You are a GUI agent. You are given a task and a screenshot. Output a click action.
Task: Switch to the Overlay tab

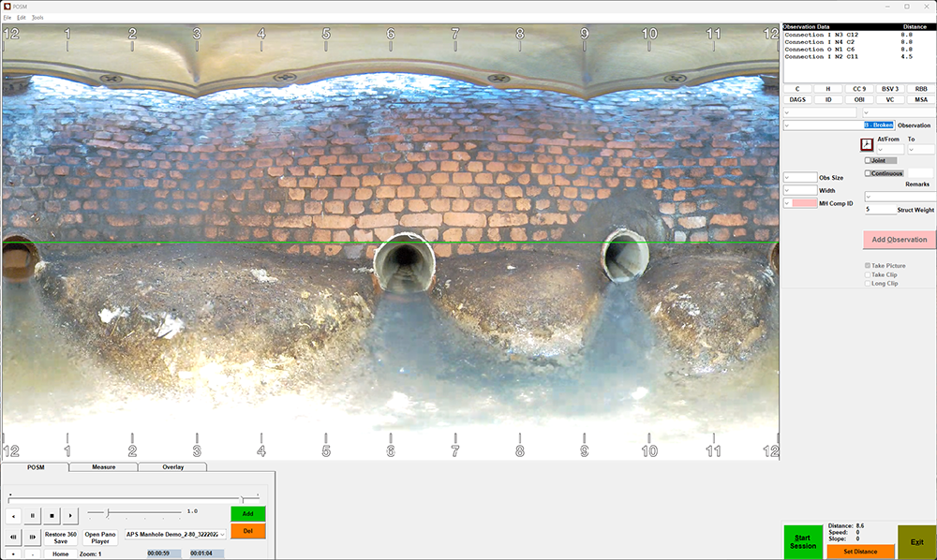(x=172, y=467)
